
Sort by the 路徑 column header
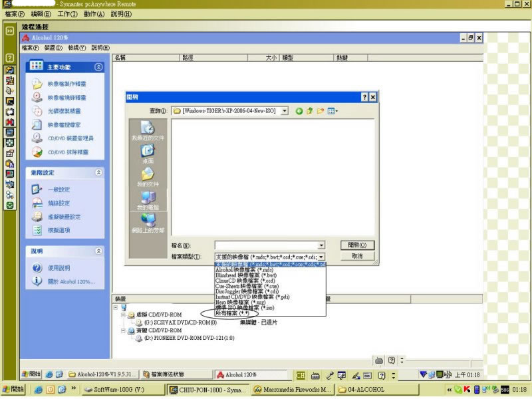pyautogui.click(x=213, y=58)
